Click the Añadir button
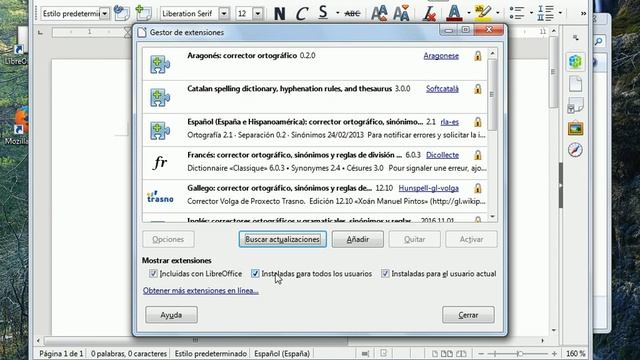 (358, 239)
